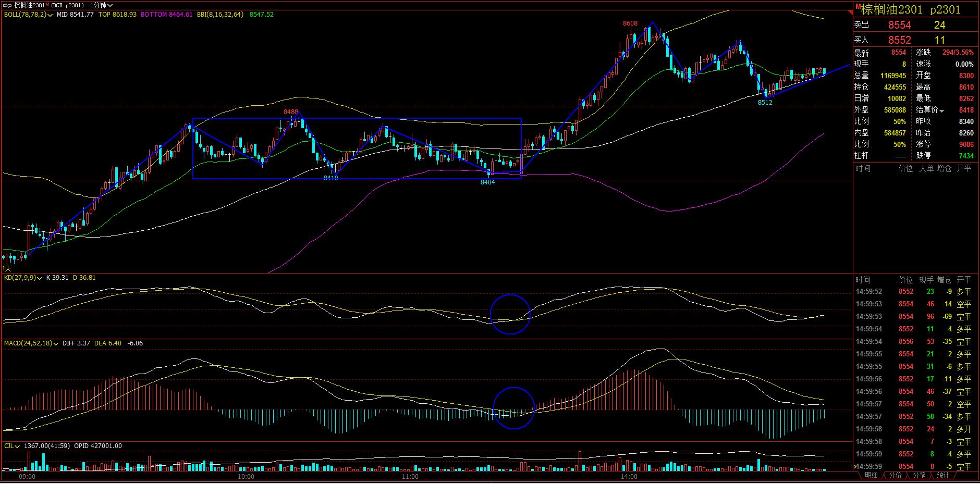Open the 1分钟 timeframe dropdown

tap(102, 5)
